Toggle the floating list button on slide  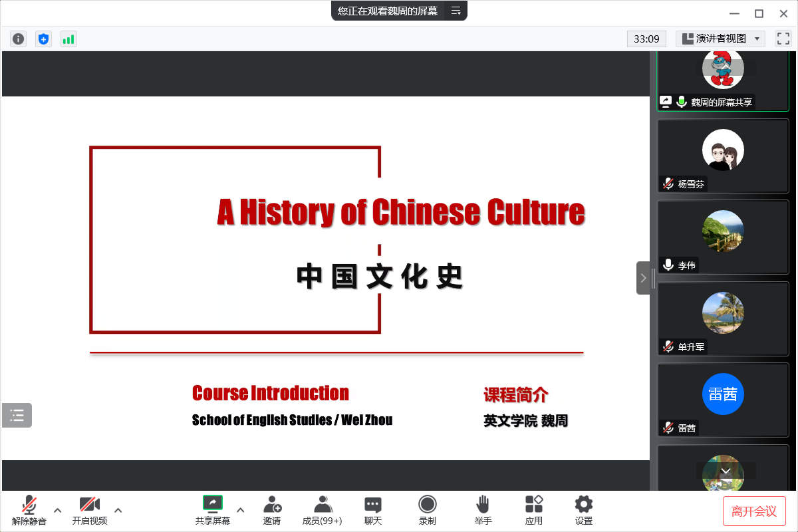point(17,416)
